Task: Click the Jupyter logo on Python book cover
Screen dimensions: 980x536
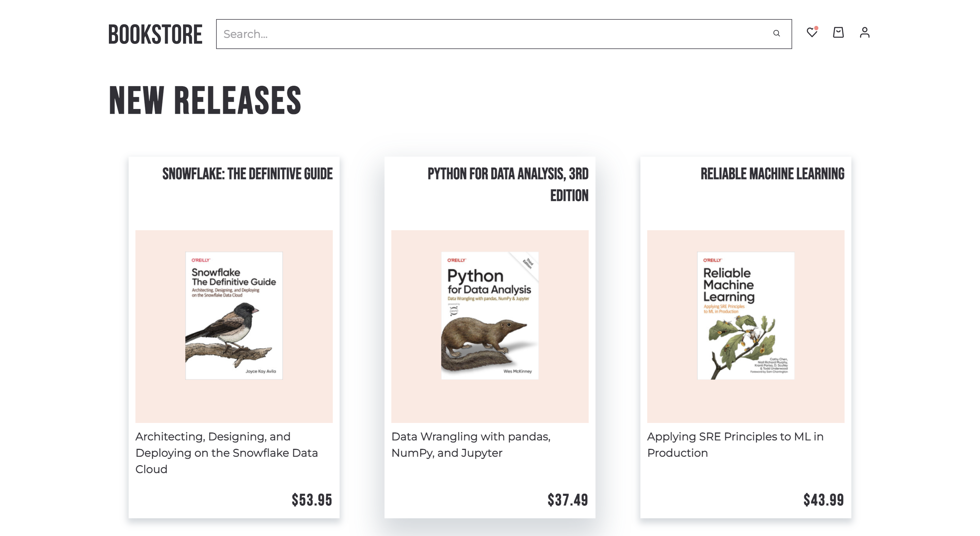Action: coord(454,311)
